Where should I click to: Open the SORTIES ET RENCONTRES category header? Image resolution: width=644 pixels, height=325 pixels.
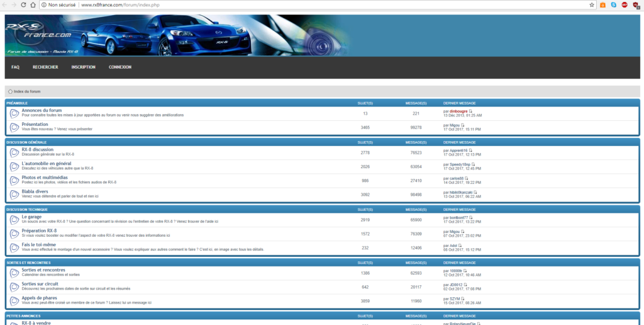[29, 263]
